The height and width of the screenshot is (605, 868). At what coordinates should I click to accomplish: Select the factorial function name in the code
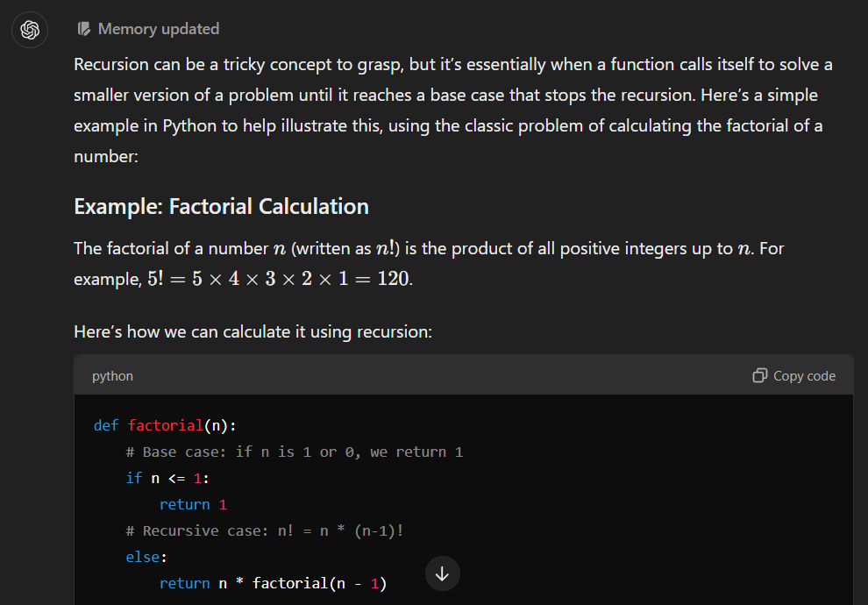[166, 425]
